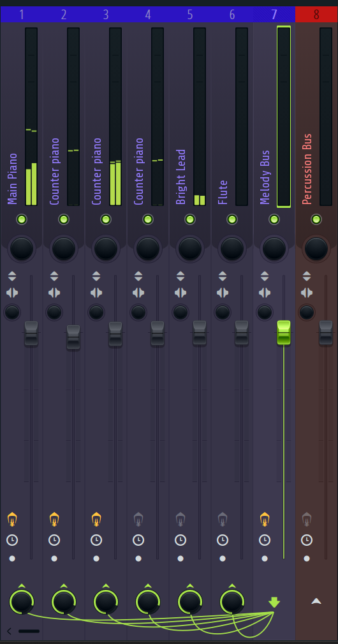Screen dimensions: 338x644
Task: Toggle track 3 send arrow to Melody Bus
Action: 106,586
